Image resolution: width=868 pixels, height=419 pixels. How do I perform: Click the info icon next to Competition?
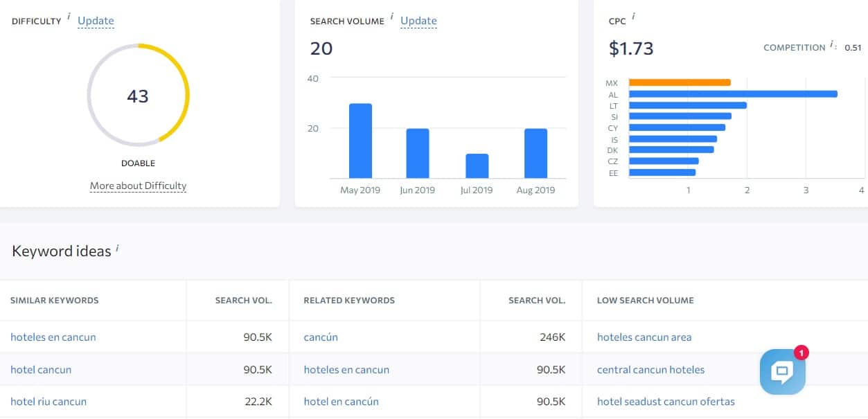pyautogui.click(x=832, y=45)
